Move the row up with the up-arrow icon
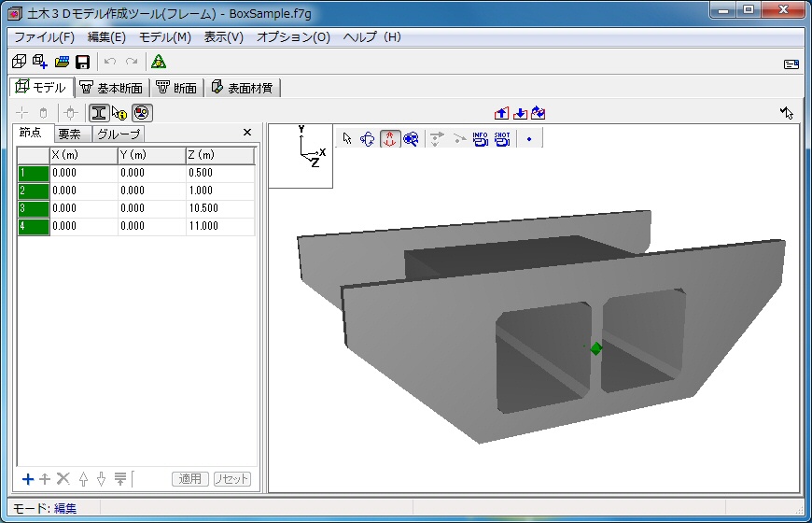Image resolution: width=812 pixels, height=523 pixels. (x=83, y=479)
